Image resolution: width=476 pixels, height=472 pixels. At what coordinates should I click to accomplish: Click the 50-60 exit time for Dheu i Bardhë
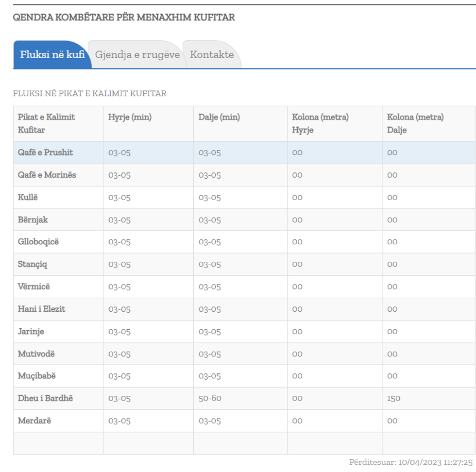pos(210,398)
